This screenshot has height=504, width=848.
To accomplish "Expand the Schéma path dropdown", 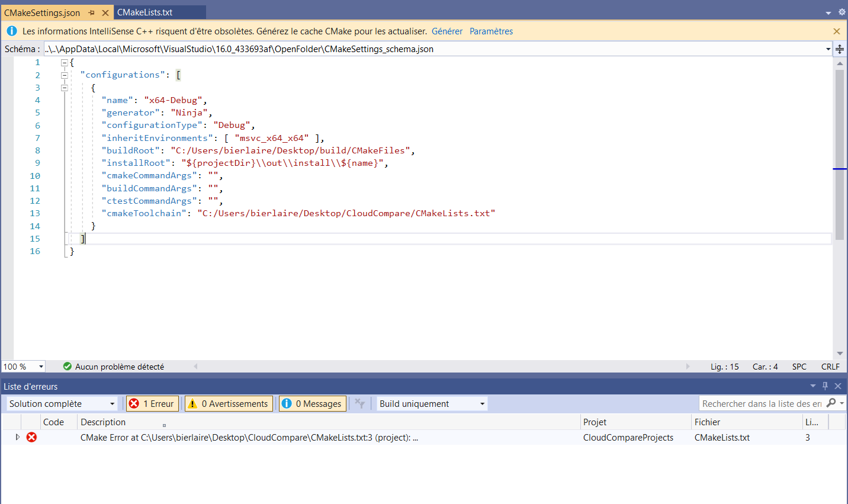I will 828,49.
